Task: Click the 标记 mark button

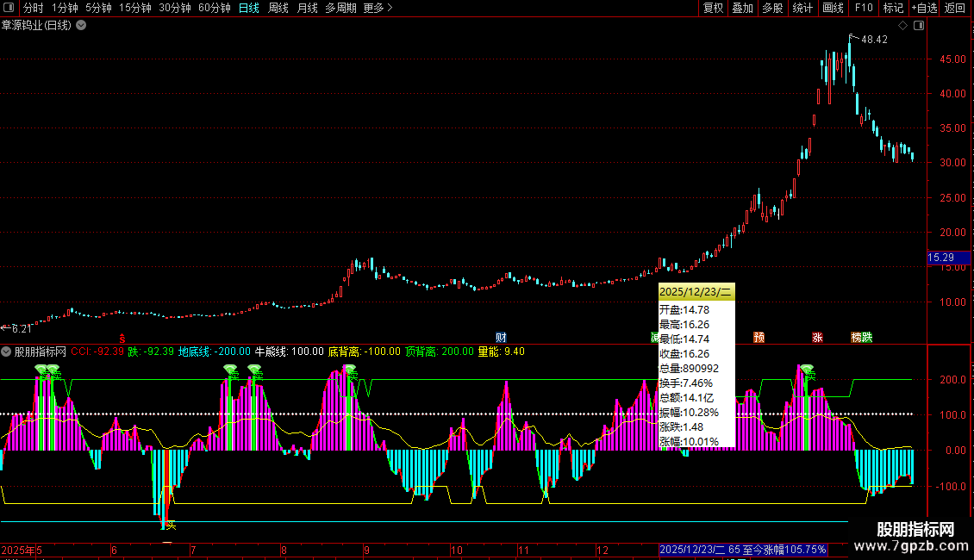Action: pos(893,8)
